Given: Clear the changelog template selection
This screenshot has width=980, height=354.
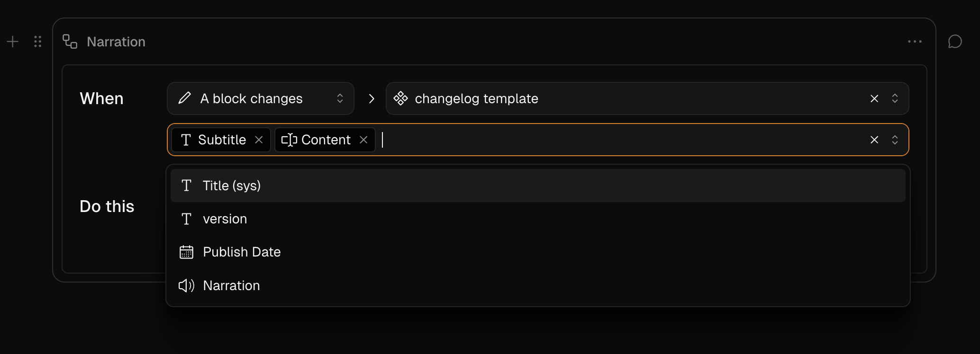Looking at the screenshot, I should (874, 98).
